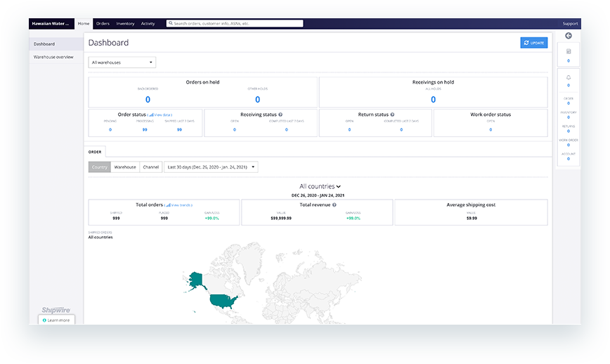
Task: Toggle the Channel view segment
Action: 150,167
